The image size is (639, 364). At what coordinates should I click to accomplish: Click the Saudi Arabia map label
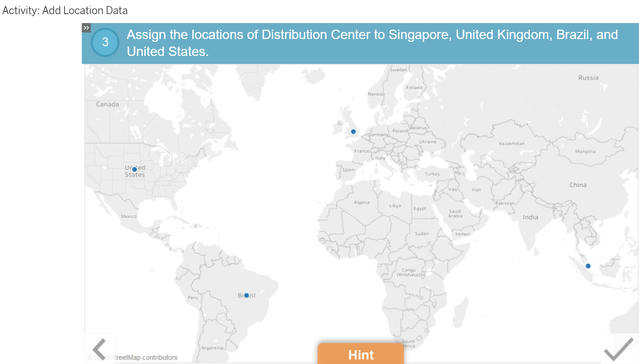click(455, 214)
